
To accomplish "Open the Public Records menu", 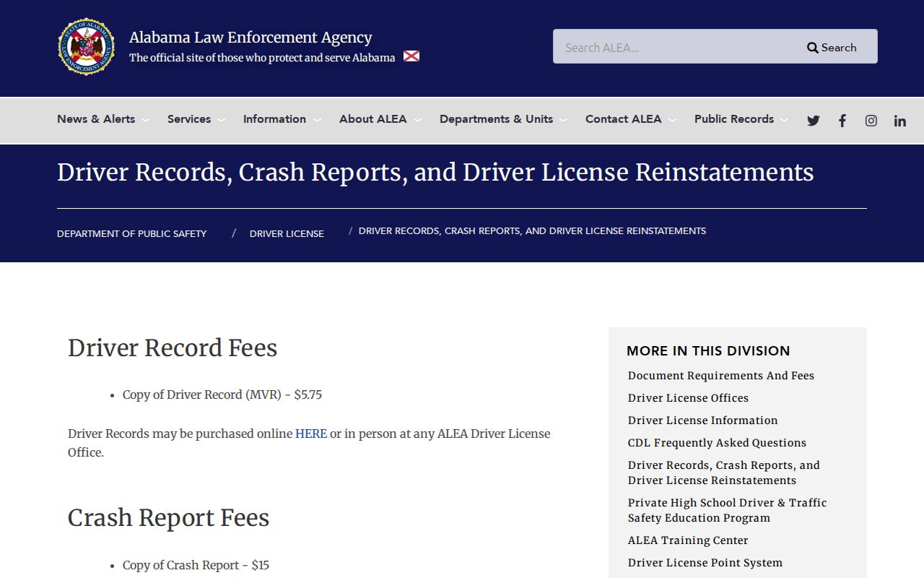I will pyautogui.click(x=741, y=119).
